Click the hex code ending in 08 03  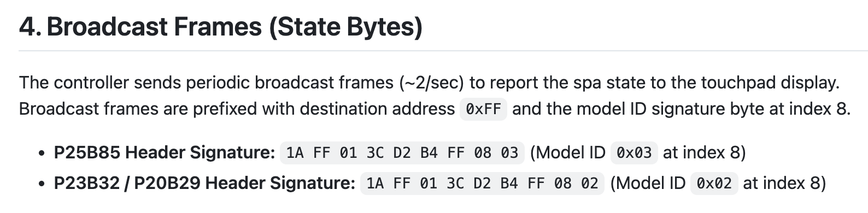pos(402,152)
